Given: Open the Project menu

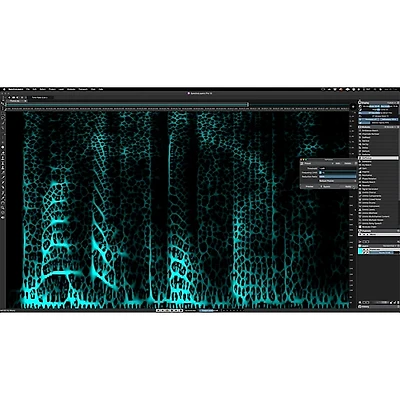Looking at the screenshot, I should [52, 89].
